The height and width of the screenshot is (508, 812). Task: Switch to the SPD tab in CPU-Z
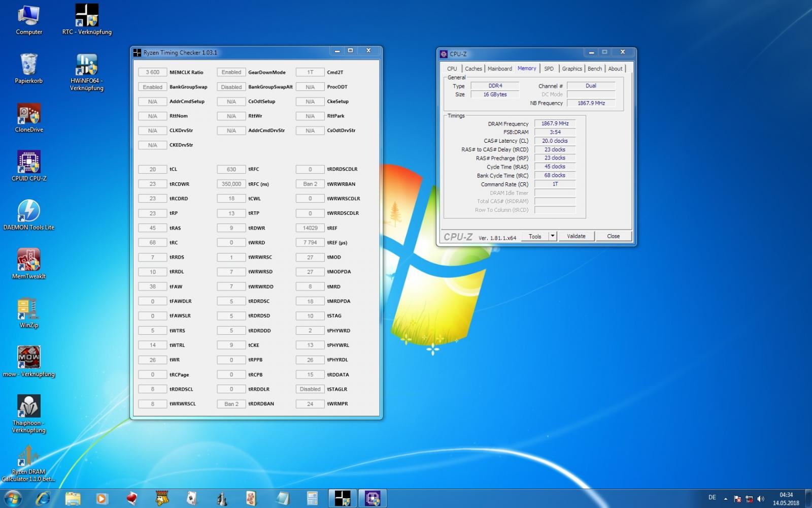[x=549, y=69]
